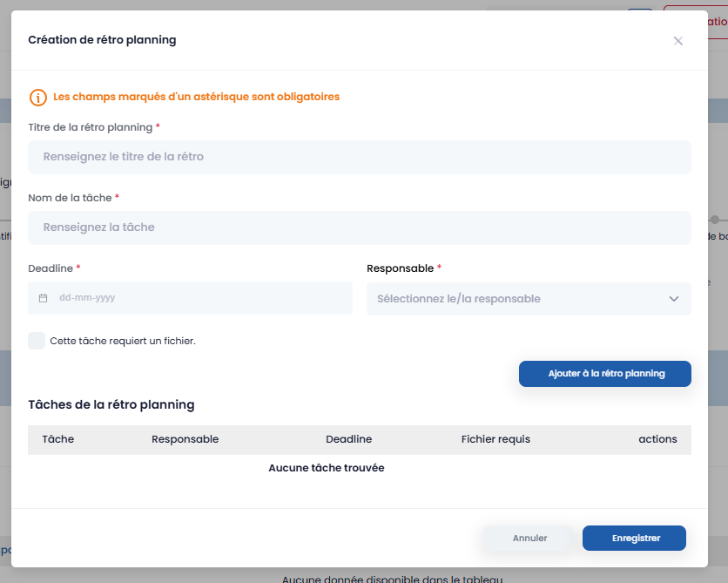The image size is (728, 583).
Task: Click the "Aucune tâche trouvée" empty row
Action: click(327, 468)
